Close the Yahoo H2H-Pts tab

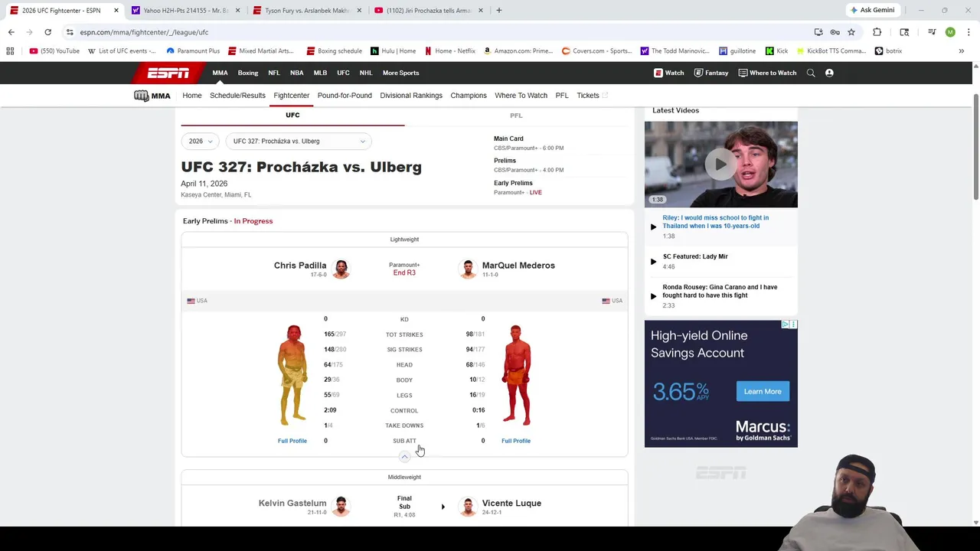pos(237,10)
